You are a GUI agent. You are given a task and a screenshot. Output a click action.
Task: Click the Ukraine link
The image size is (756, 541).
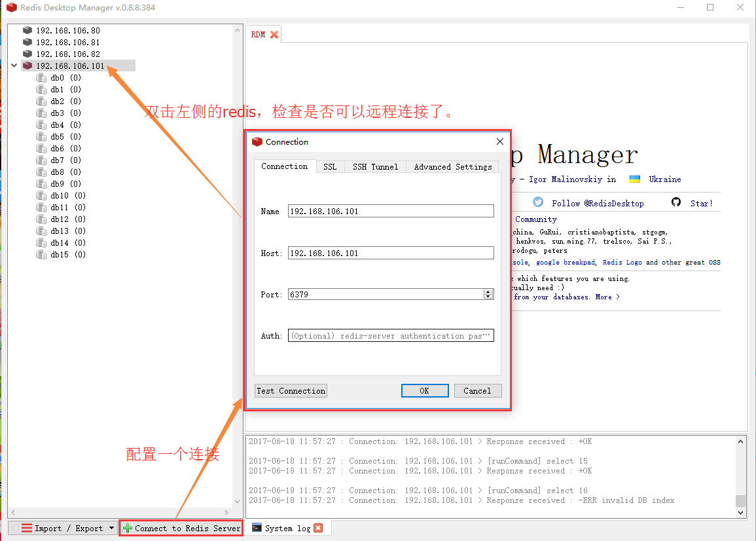pos(665,179)
